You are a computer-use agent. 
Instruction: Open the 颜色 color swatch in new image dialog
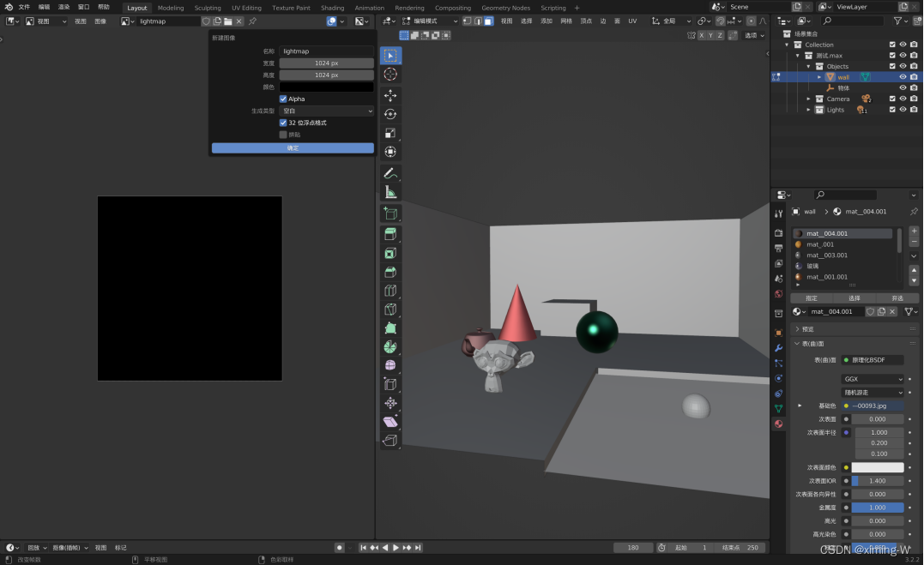click(x=326, y=87)
